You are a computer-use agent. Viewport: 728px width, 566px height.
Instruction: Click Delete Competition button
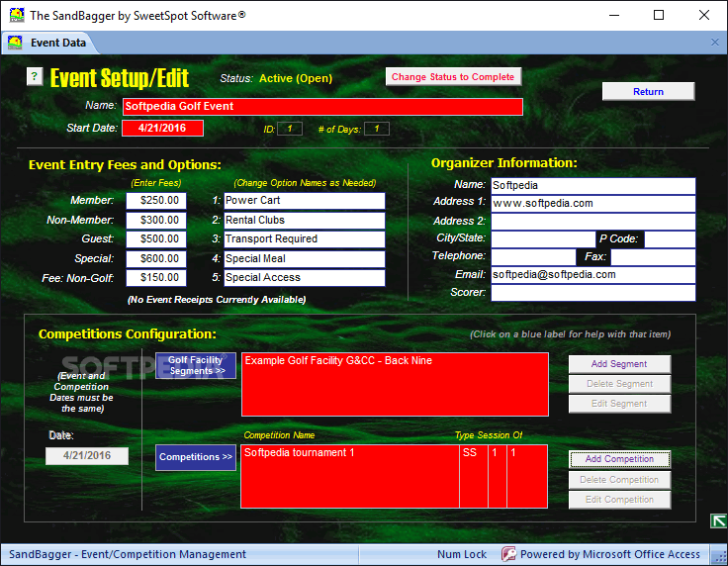619,480
